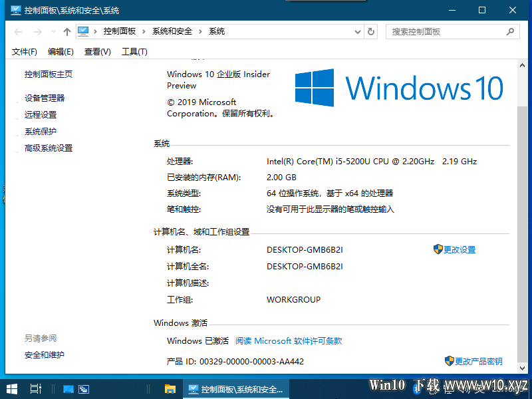Open 远程设置 link

(41, 115)
